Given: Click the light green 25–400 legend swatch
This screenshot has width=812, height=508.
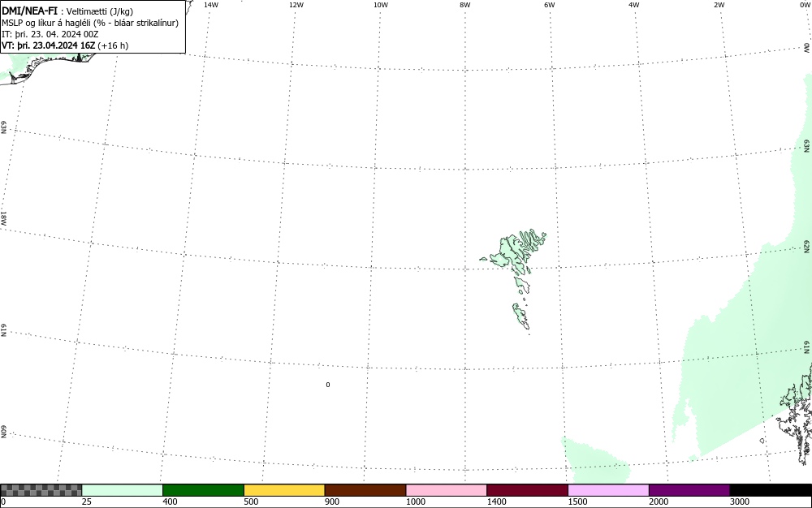Looking at the screenshot, I should 123,490.
